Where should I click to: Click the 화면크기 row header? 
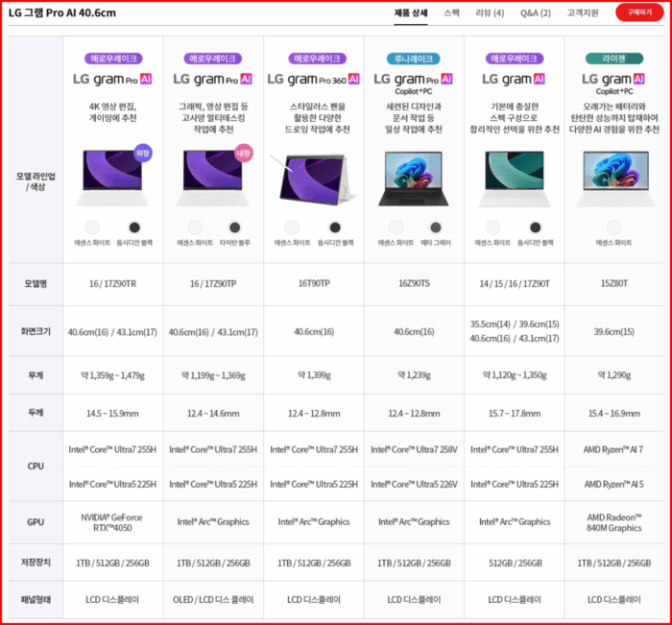[x=36, y=331]
